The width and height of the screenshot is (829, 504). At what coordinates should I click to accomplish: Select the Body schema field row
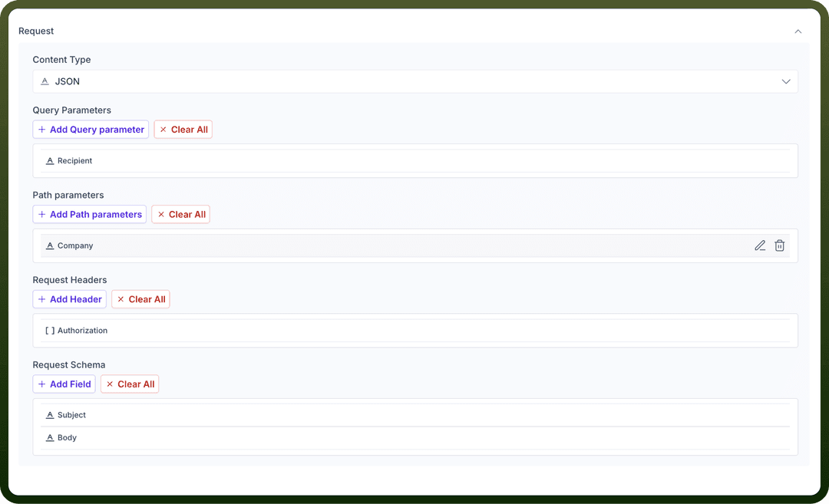point(415,438)
